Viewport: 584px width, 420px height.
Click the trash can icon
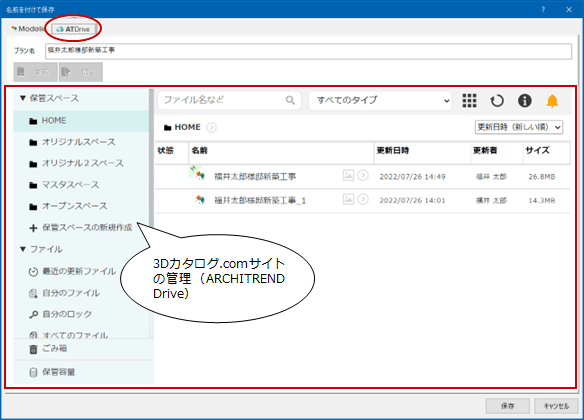pyautogui.click(x=33, y=349)
